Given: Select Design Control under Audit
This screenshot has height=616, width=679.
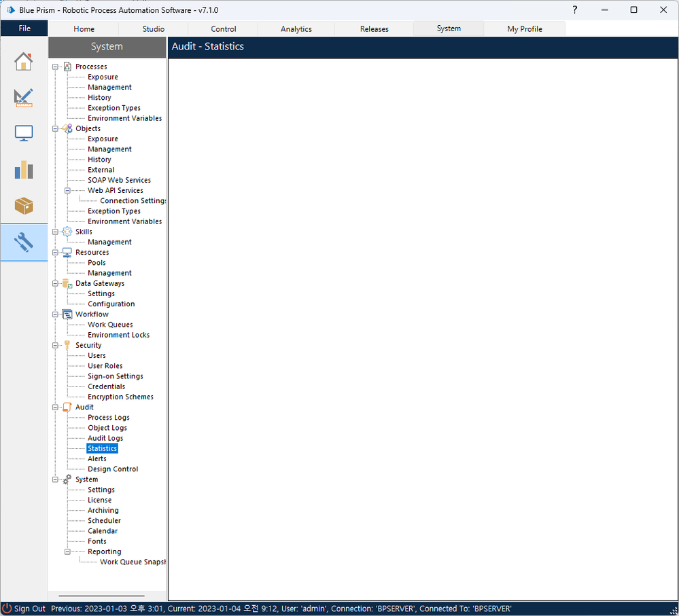Looking at the screenshot, I should tap(113, 469).
